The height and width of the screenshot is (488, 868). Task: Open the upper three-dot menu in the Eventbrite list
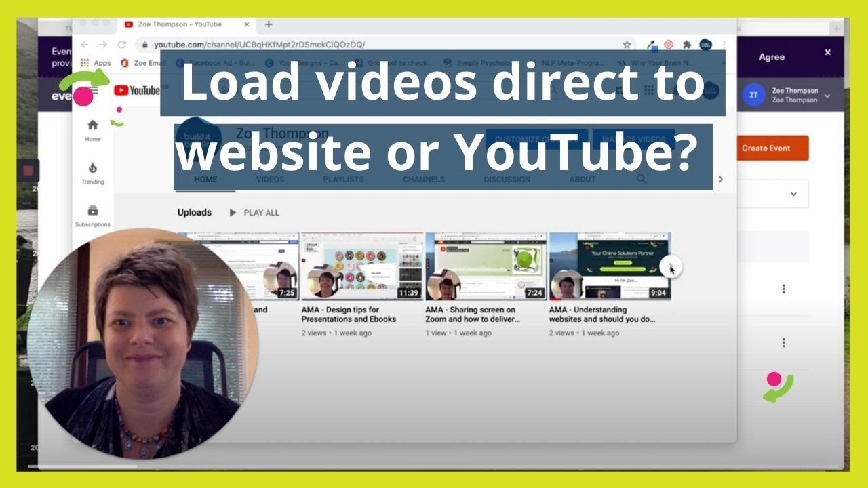pos(783,289)
